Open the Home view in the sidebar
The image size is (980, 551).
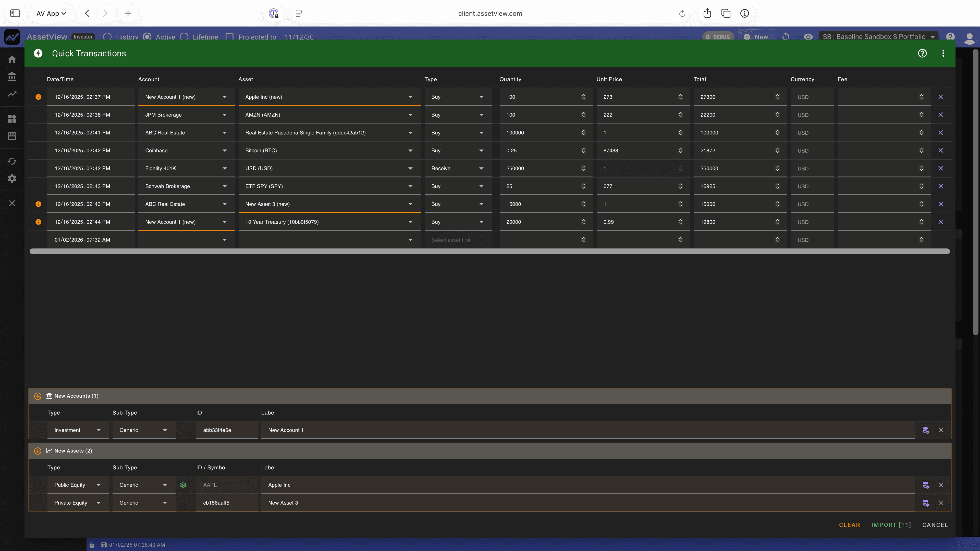pos(12,59)
